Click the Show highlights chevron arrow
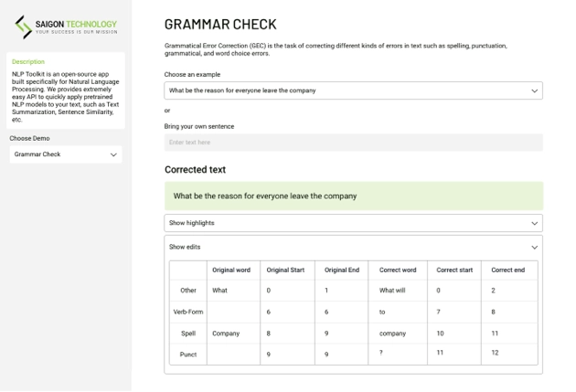 [x=534, y=222]
